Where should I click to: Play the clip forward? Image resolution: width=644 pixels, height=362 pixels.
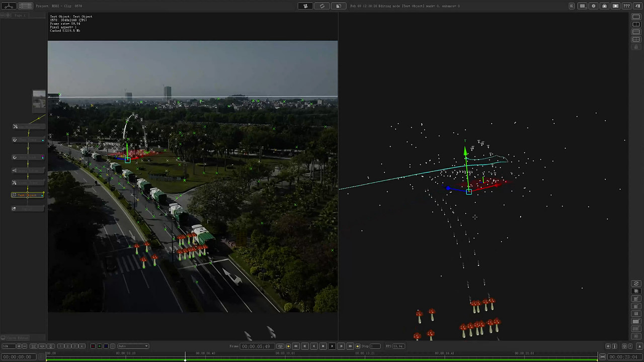tap(332, 346)
